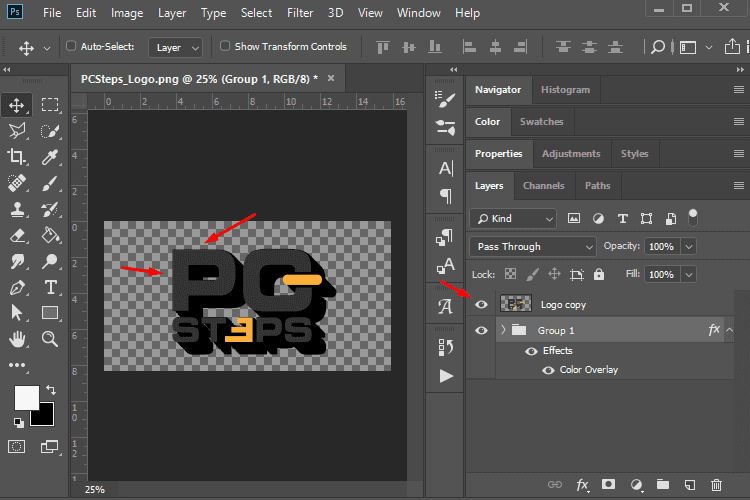Open the Edit Toolbar three-dots button

coord(17,366)
